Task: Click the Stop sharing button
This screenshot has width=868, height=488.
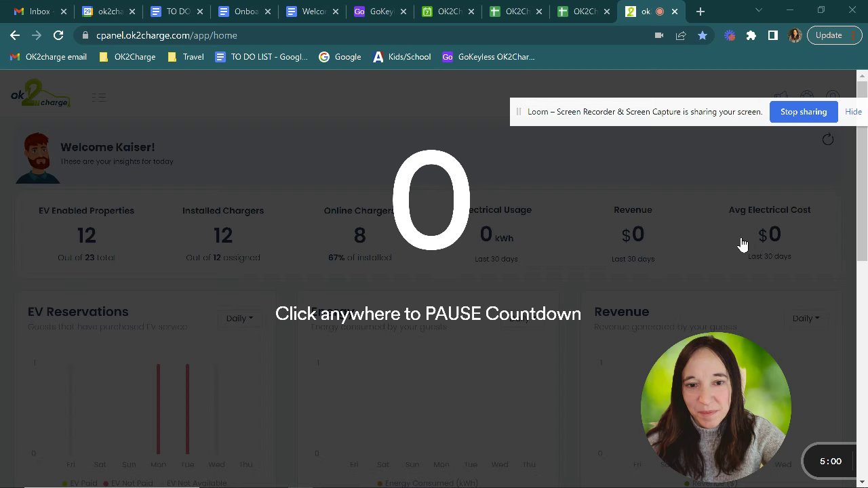Action: [804, 112]
